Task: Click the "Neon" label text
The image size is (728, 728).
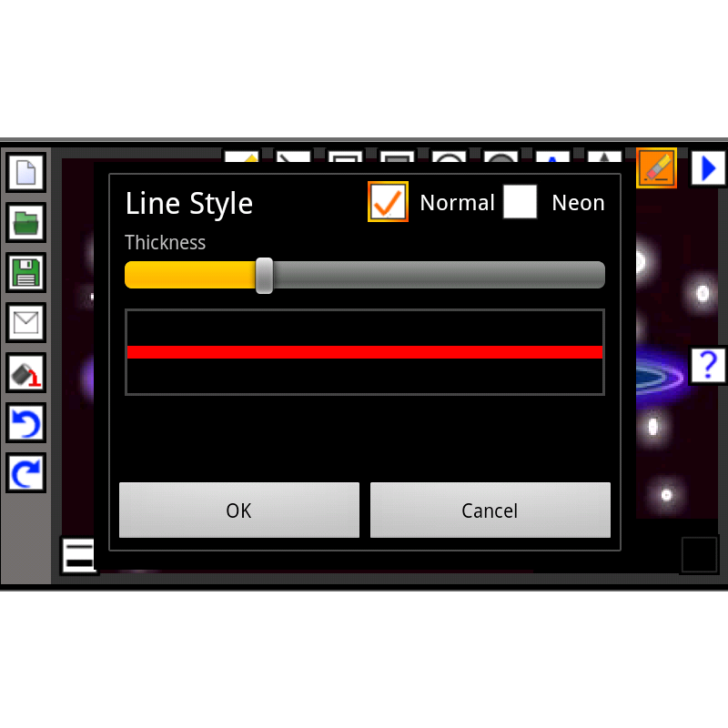Action: [579, 203]
